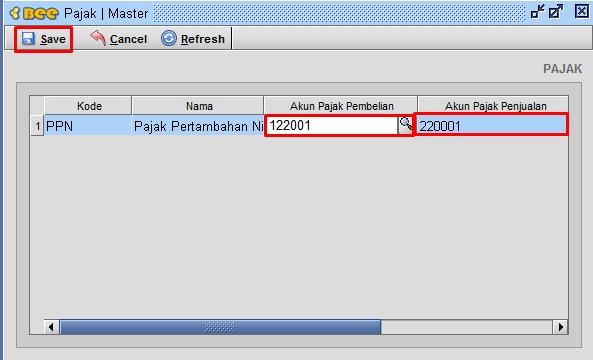Select the 220001 sales tax account cell

[x=492, y=125]
